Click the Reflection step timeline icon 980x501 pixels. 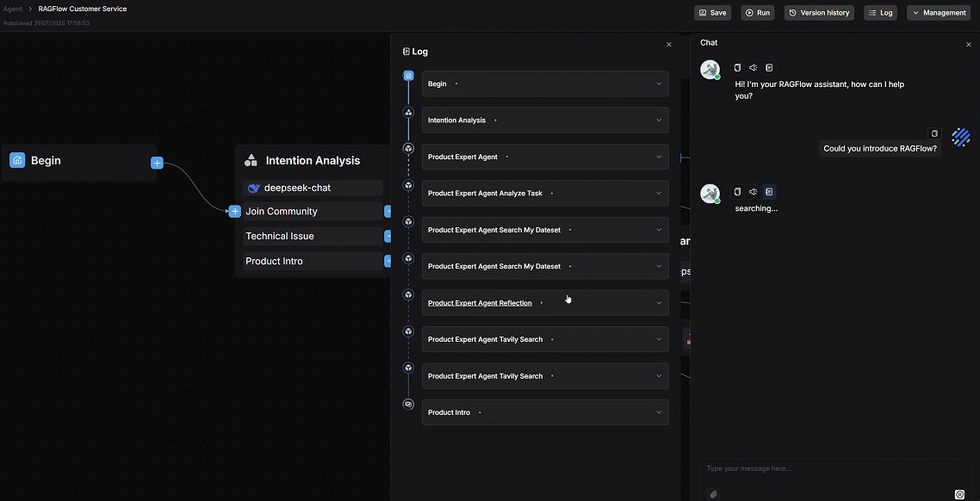(408, 295)
